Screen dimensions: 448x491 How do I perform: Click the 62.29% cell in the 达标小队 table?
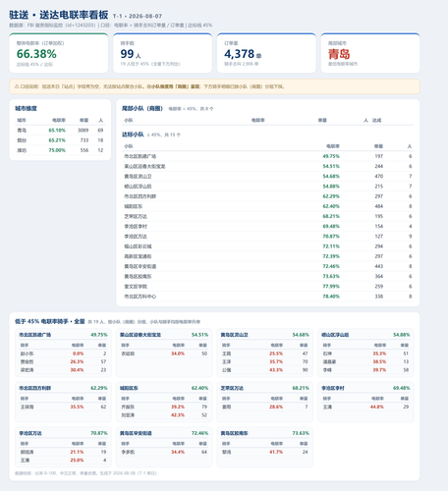pos(331,196)
